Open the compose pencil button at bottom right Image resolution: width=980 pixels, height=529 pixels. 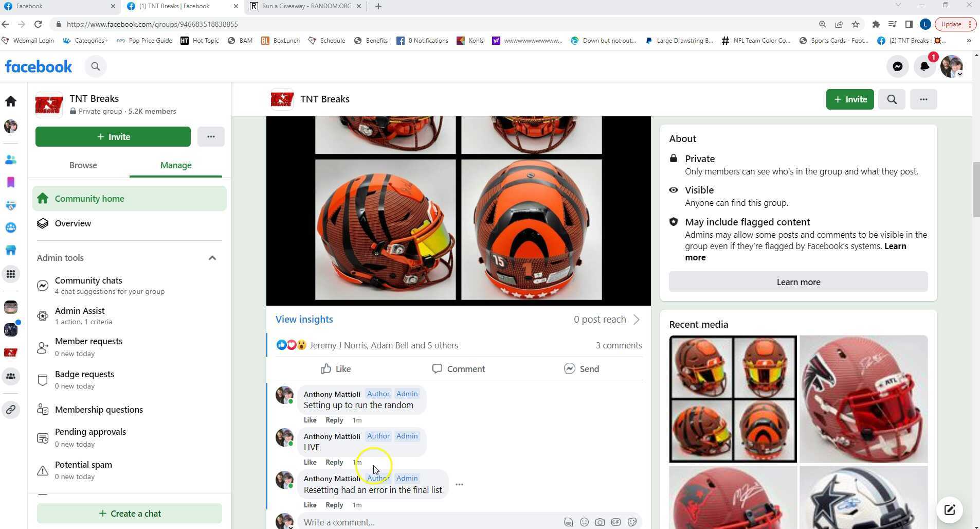(x=950, y=509)
